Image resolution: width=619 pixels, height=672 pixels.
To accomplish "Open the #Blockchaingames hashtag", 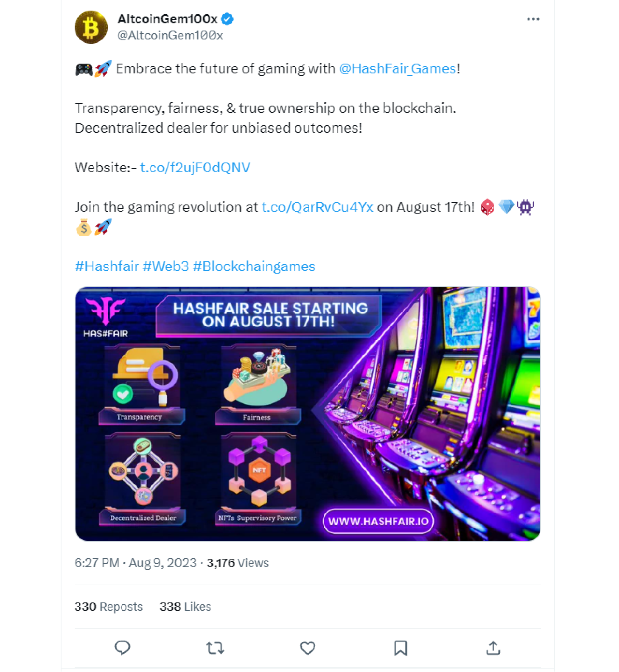I will pyautogui.click(x=254, y=266).
